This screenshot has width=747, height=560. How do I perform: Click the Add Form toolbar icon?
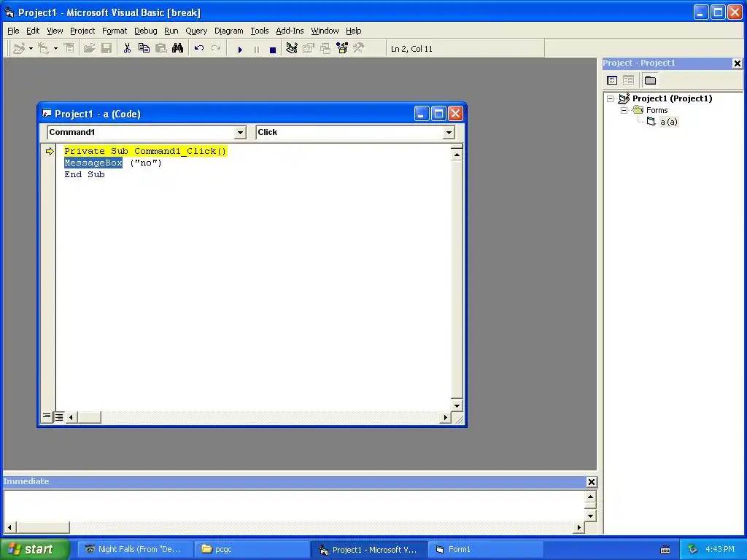43,49
